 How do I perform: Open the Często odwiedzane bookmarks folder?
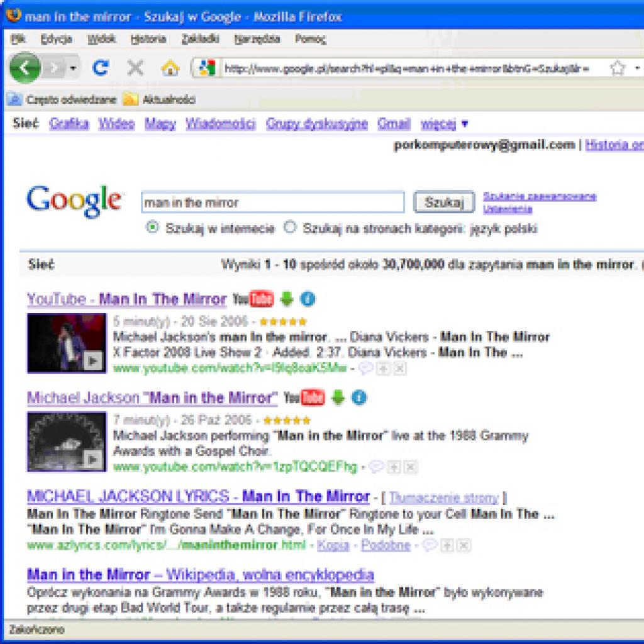click(62, 99)
